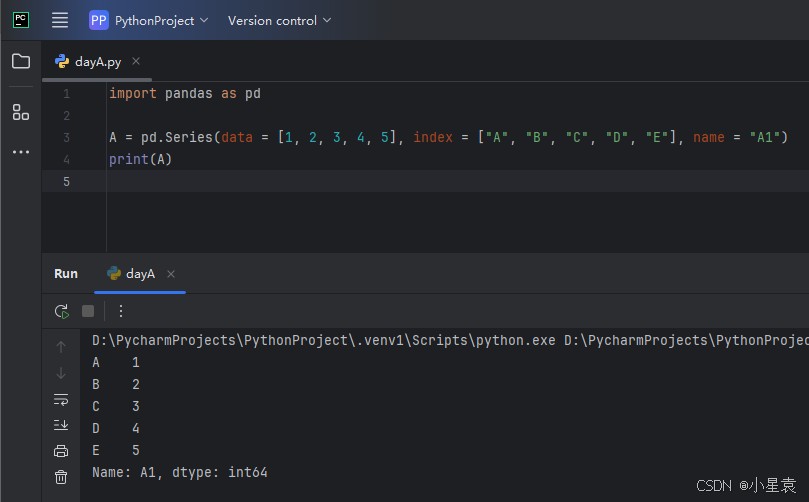Image resolution: width=809 pixels, height=502 pixels.
Task: Click the Rerun dayA icon
Action: click(62, 311)
